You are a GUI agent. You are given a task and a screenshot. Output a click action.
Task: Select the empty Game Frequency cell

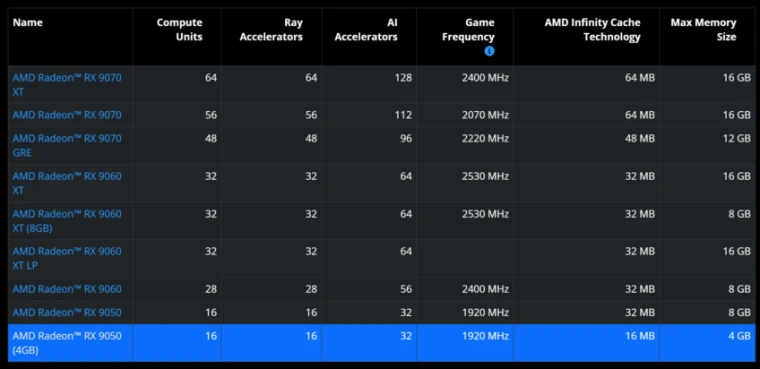tap(465, 258)
